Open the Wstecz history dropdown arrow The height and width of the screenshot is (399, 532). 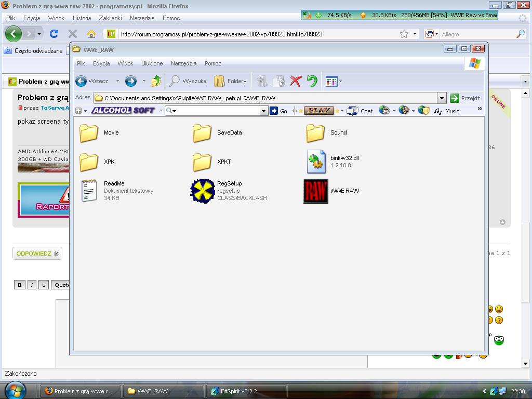tap(117, 81)
